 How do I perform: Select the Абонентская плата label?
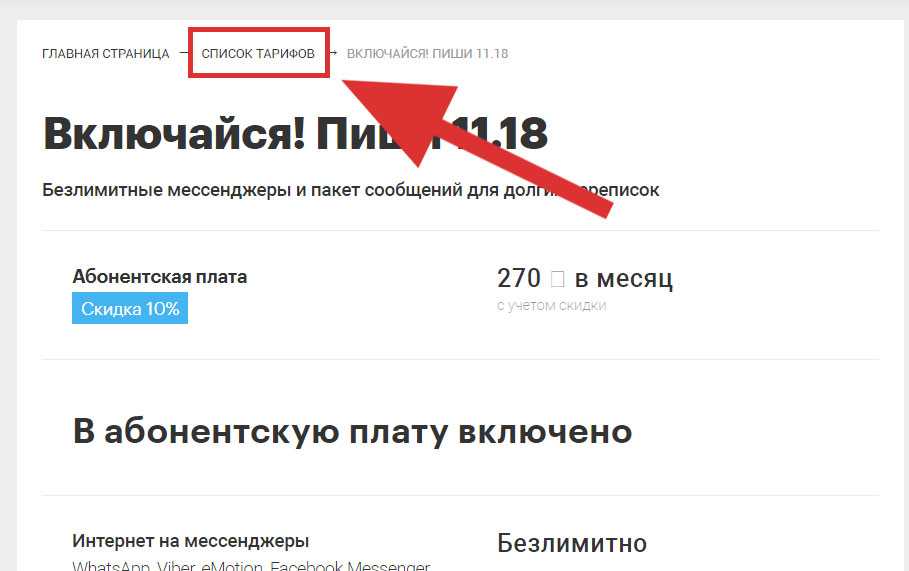click(159, 277)
